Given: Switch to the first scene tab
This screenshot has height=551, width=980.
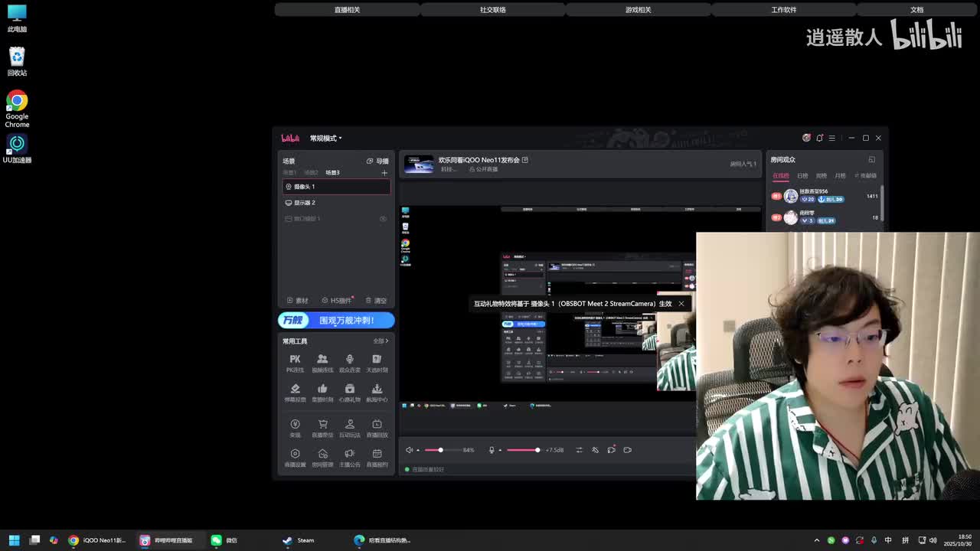Looking at the screenshot, I should pyautogui.click(x=289, y=173).
